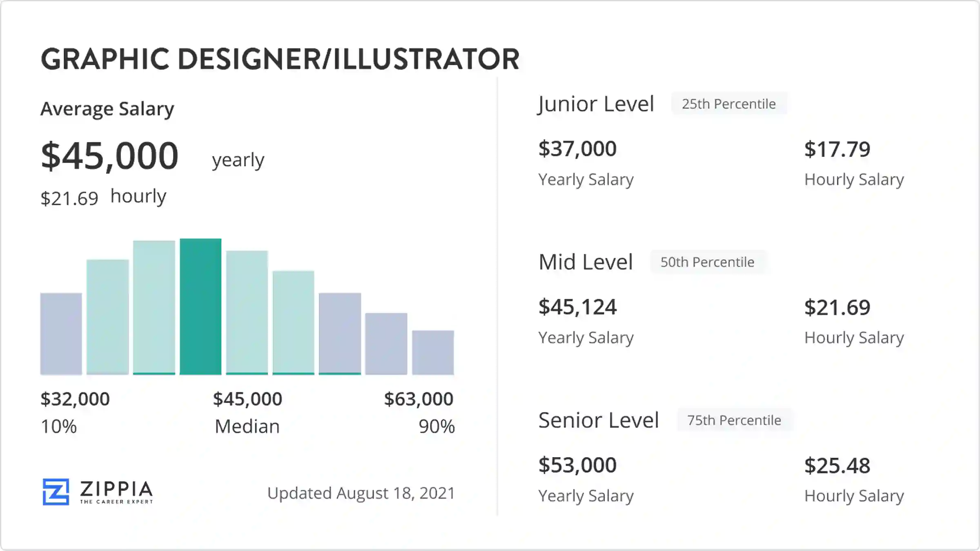Open the ZIPPIA wordmark link

pos(116,489)
